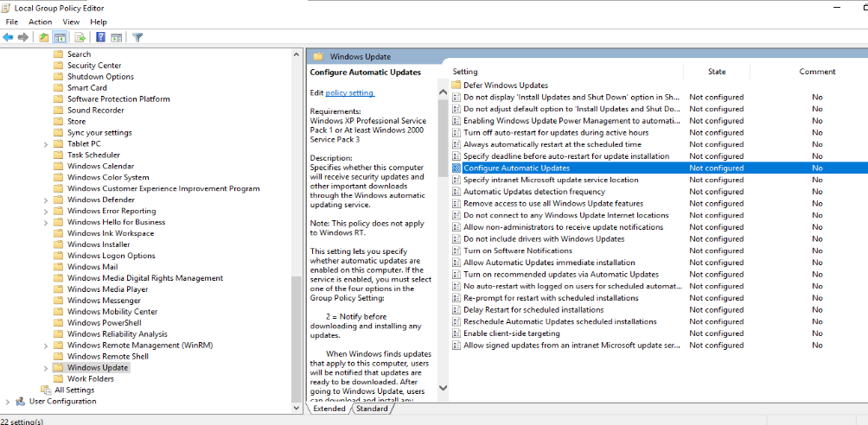Click the All Settings icon in tree

47,390
